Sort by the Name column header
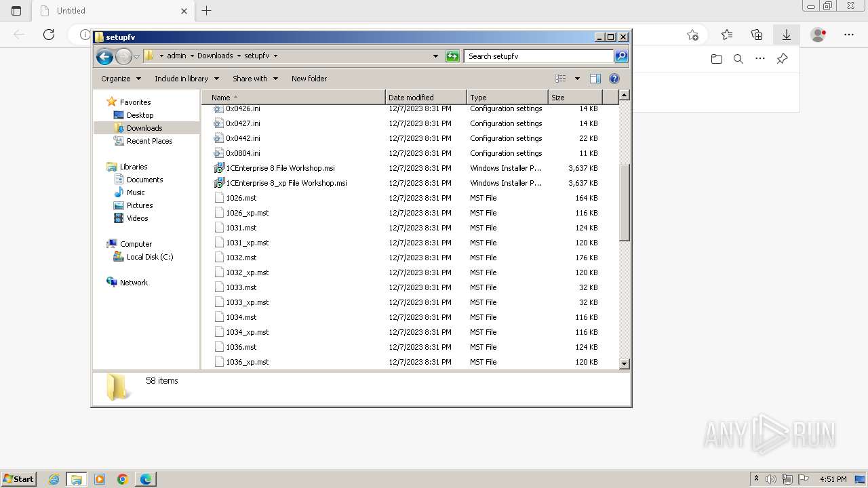The width and height of the screenshot is (868, 488). tap(294, 98)
